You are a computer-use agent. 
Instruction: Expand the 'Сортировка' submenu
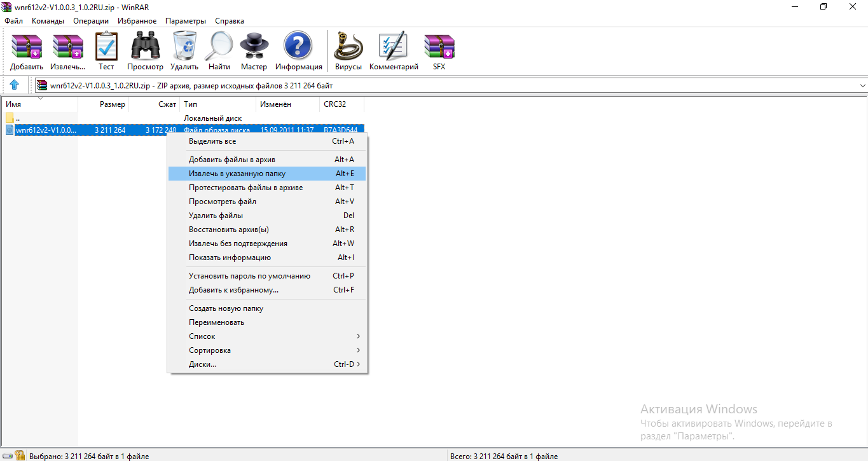point(267,350)
